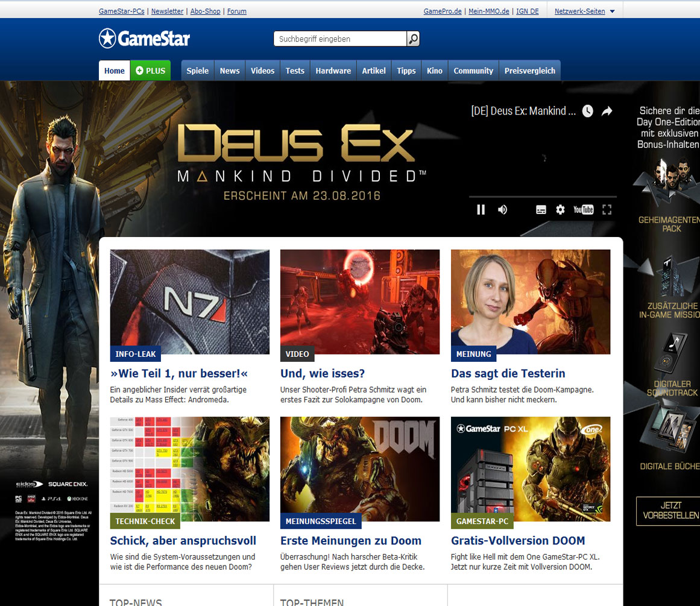Open the Doom gameplay video thumbnail
Image resolution: width=700 pixels, height=606 pixels.
[x=360, y=302]
